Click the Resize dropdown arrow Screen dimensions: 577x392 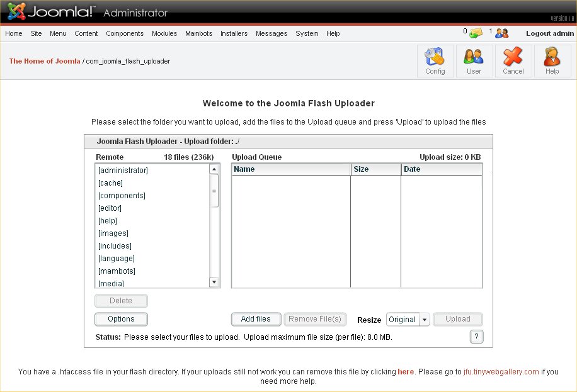pyautogui.click(x=425, y=320)
